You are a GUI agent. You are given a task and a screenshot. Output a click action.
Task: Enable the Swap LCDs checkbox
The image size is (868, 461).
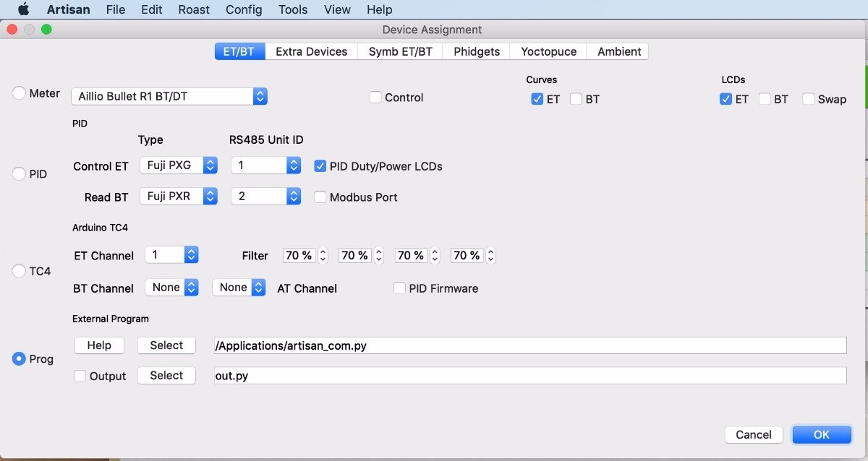808,99
